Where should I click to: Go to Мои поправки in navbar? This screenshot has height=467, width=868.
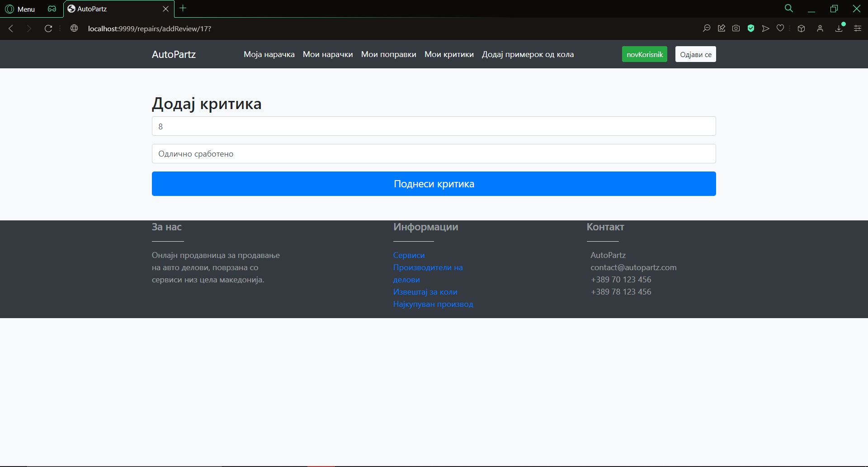tap(388, 54)
